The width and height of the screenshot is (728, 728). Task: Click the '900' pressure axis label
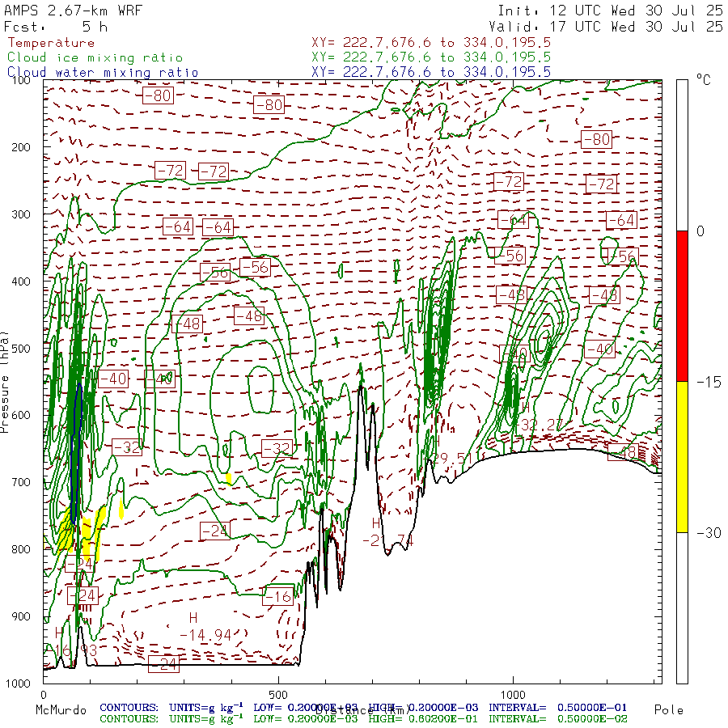21,616
